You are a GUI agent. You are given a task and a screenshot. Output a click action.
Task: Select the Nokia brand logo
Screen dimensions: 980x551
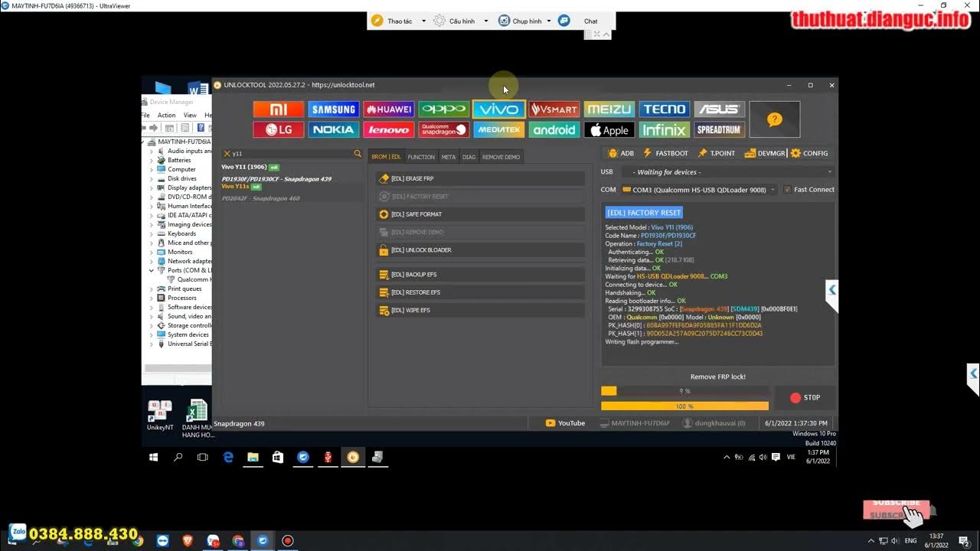(334, 130)
